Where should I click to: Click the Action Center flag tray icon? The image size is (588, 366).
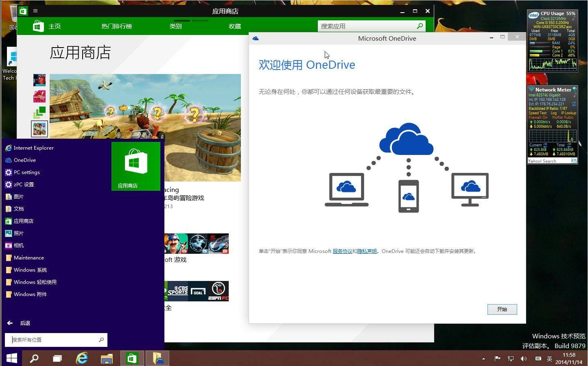coord(497,359)
